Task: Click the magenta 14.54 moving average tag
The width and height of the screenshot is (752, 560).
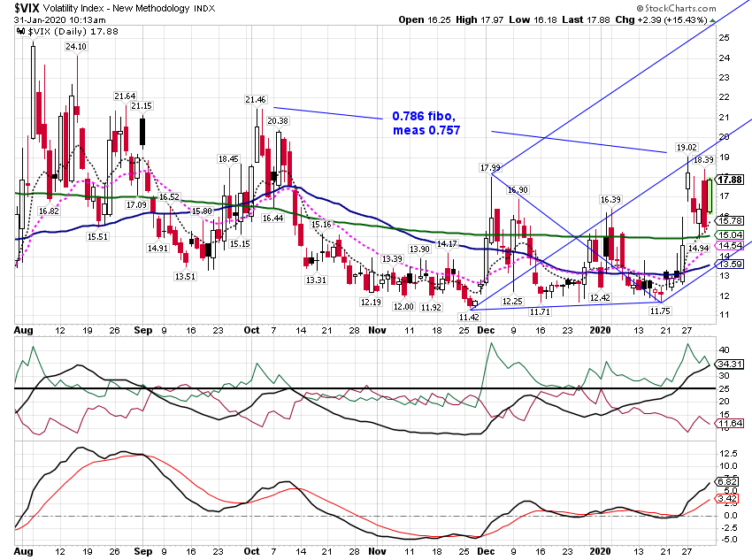Action: (730, 245)
